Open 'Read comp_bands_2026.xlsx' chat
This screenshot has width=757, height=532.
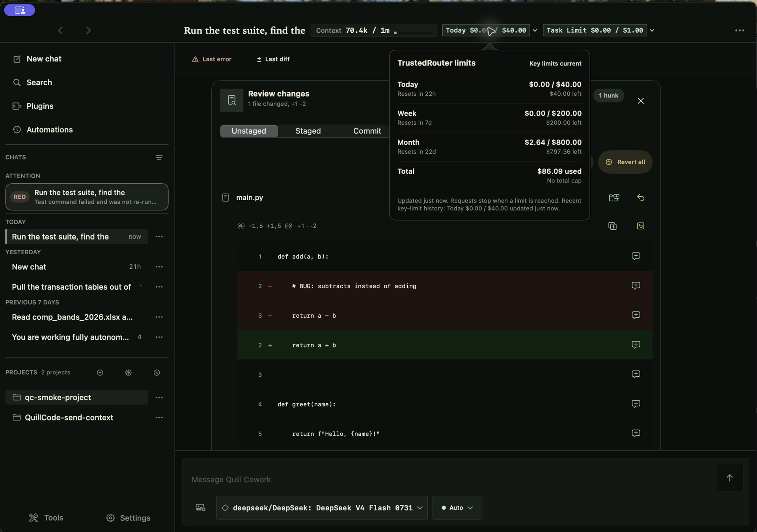tap(77, 317)
